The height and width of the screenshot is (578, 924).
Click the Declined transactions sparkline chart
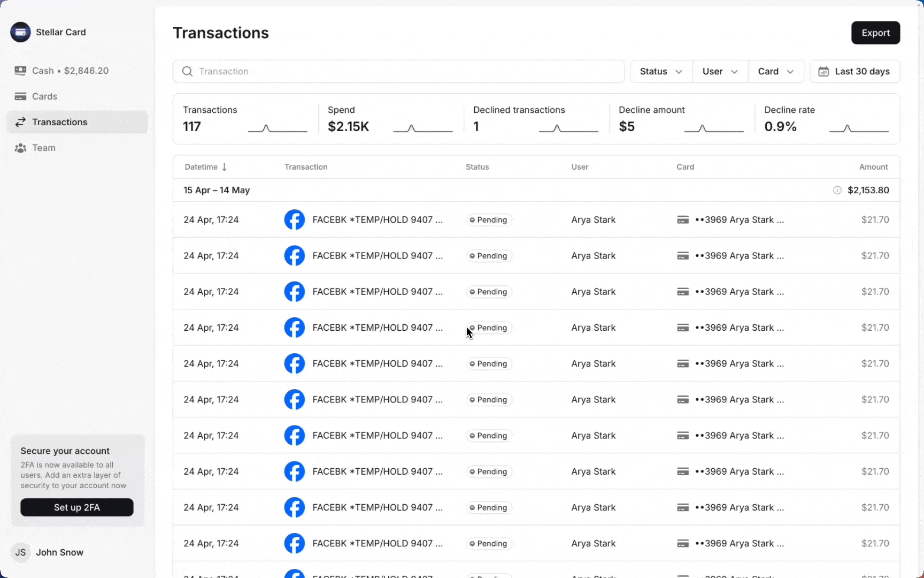tap(568, 128)
